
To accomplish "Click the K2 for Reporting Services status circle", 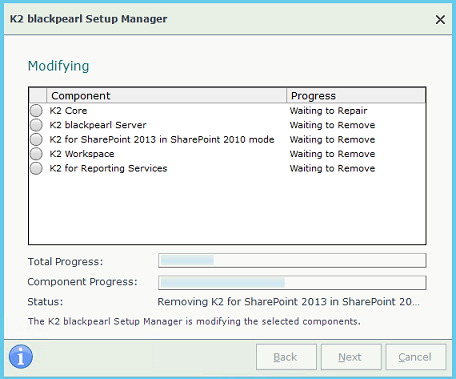I will (x=36, y=168).
